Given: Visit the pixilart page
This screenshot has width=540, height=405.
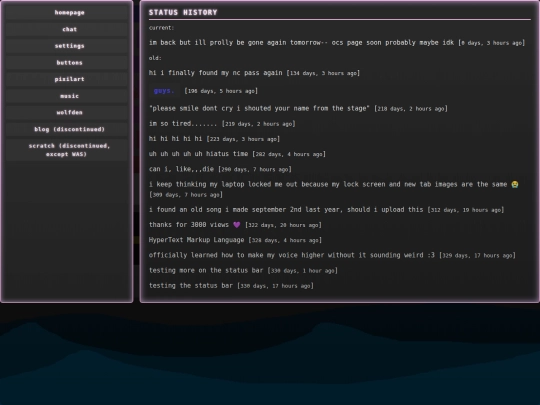Looking at the screenshot, I should pos(67,79).
